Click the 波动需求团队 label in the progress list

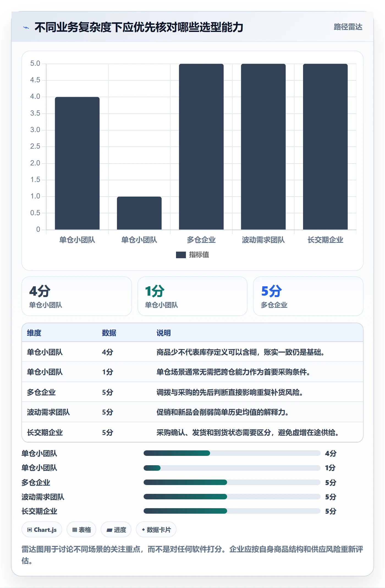click(x=43, y=497)
